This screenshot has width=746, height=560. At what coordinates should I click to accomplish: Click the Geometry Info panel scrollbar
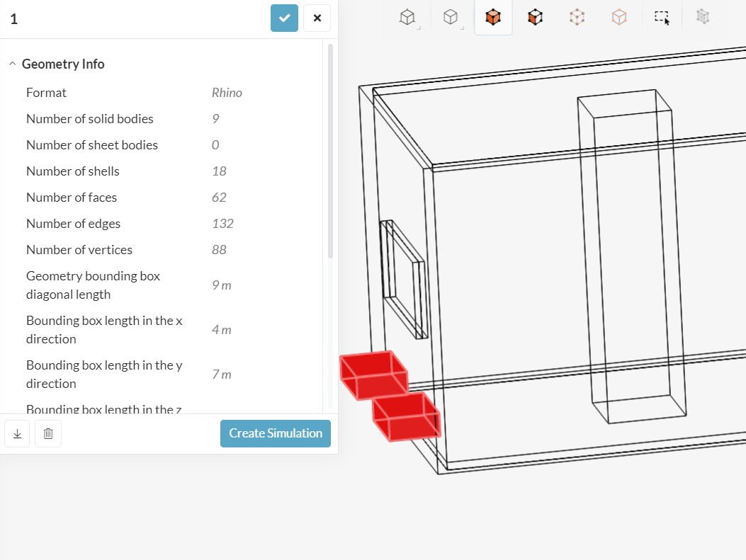pyautogui.click(x=330, y=152)
